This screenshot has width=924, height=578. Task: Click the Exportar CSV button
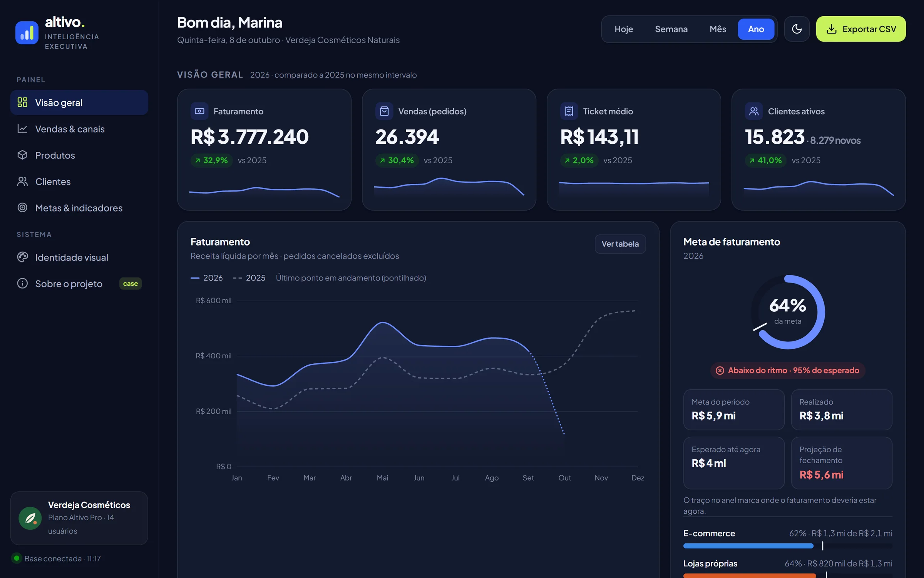(861, 29)
